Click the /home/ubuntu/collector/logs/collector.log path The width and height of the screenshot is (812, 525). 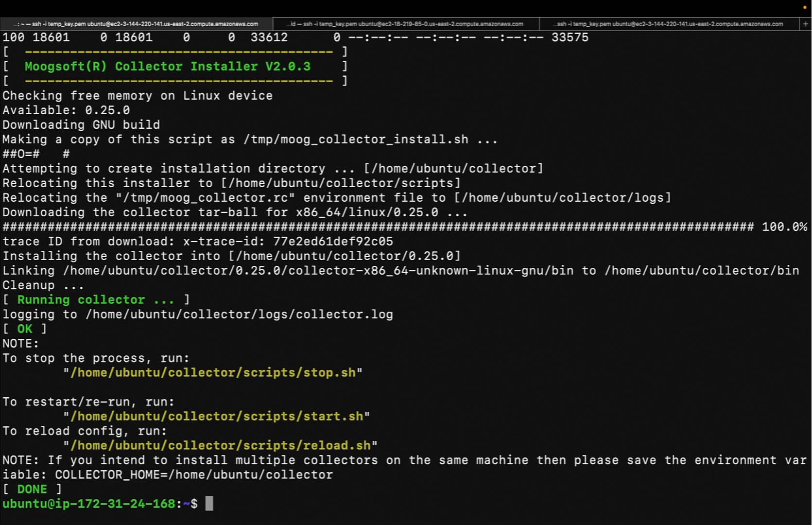[240, 315]
